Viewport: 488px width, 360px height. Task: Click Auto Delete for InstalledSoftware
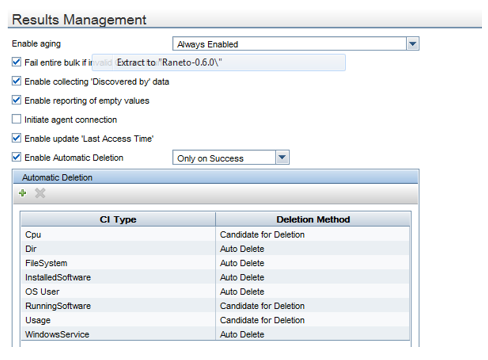coord(242,277)
